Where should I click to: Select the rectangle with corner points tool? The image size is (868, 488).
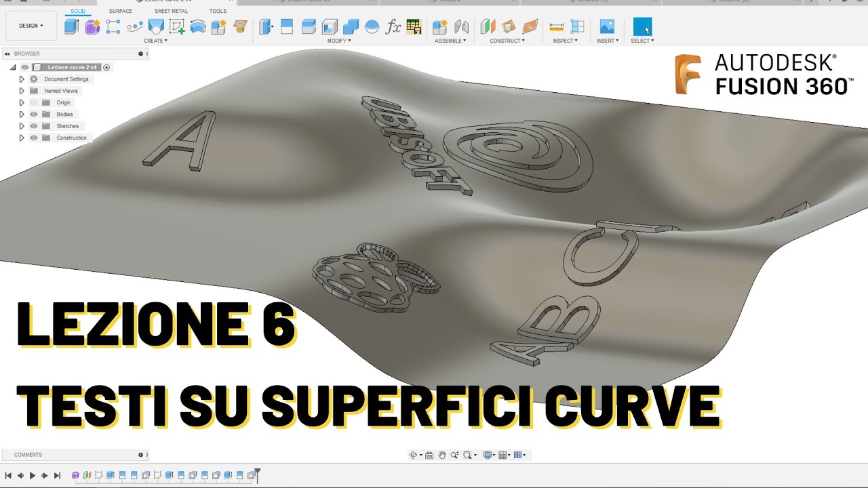pyautogui.click(x=113, y=26)
